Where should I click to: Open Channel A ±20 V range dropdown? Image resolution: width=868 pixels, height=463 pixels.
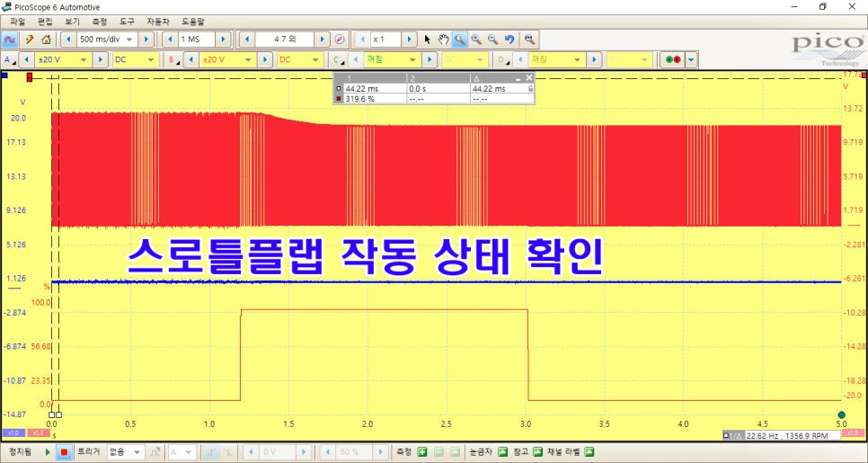(x=84, y=60)
